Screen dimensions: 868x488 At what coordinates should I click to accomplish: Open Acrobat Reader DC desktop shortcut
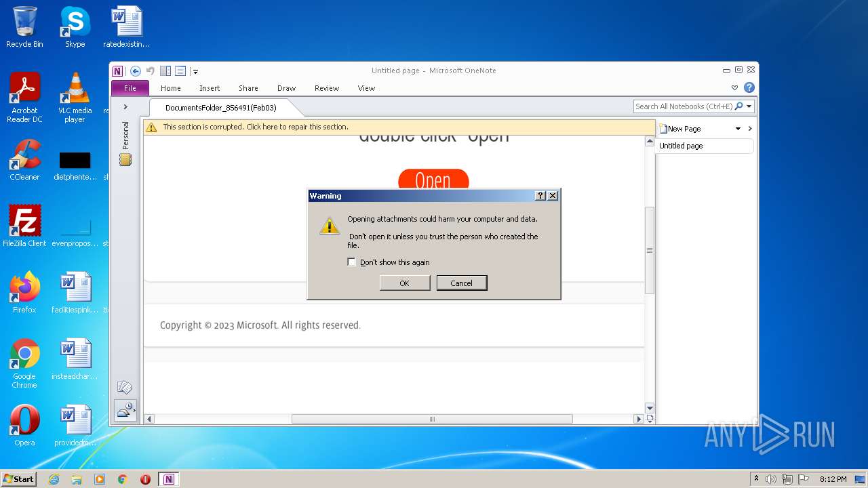24,98
